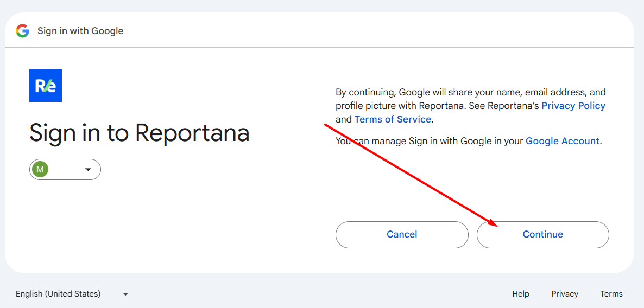Click the green M account avatar

click(x=40, y=170)
